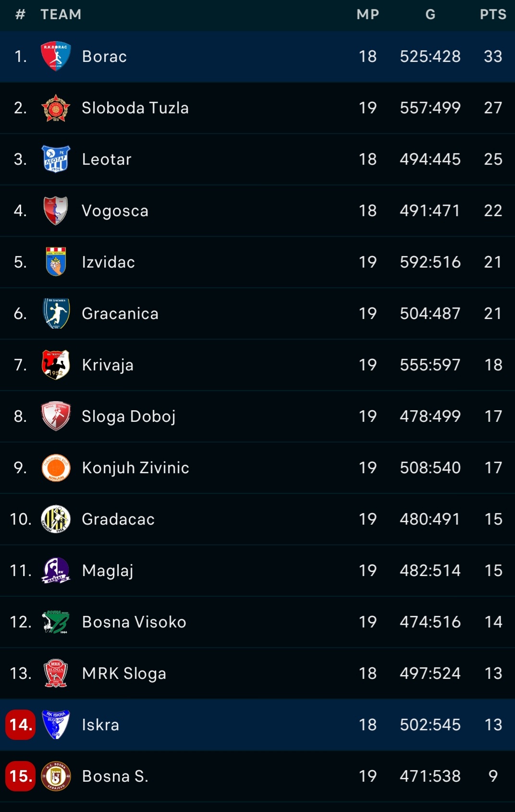The width and height of the screenshot is (515, 812).
Task: Click the Gracanica club badge
Action: [56, 313]
